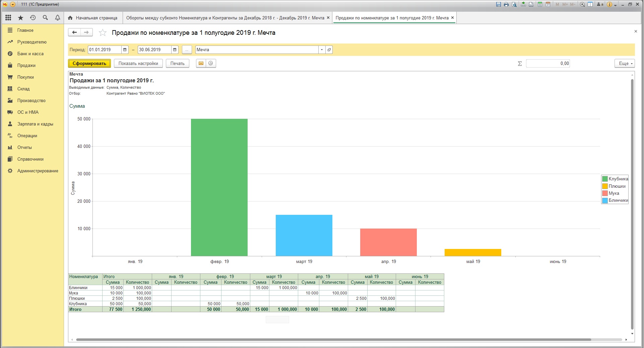The height and width of the screenshot is (348, 644).
Task: Click the green февр. 19 chart bar
Action: coord(219,187)
